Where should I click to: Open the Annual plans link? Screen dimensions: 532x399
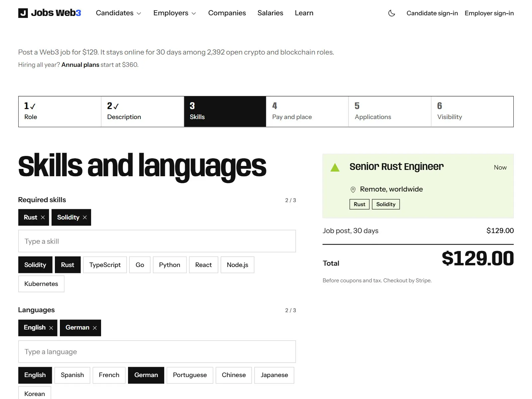[80, 65]
